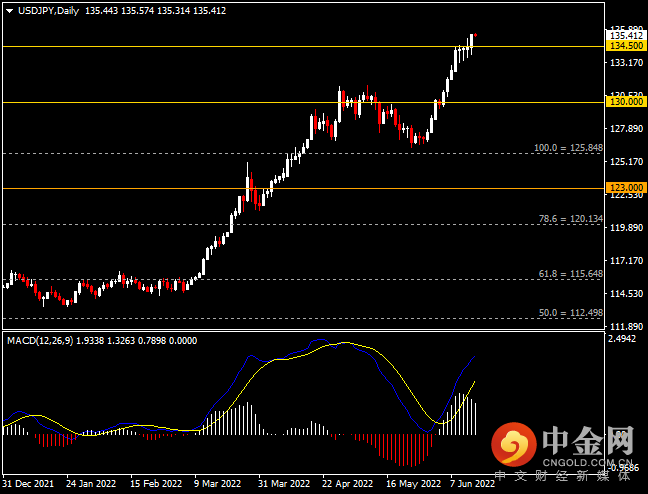Click the 7 Jun 2022 date label
The image size is (648, 494).
point(472,484)
